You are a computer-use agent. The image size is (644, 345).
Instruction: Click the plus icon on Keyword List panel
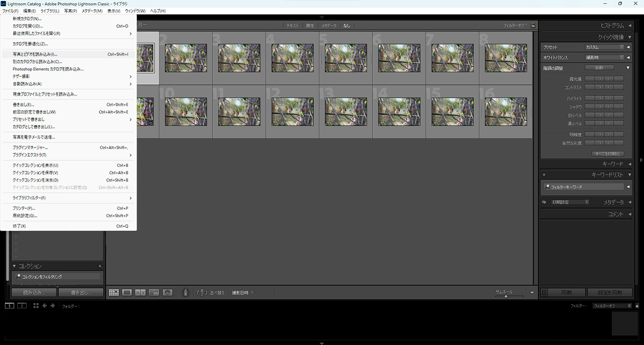[x=544, y=174]
